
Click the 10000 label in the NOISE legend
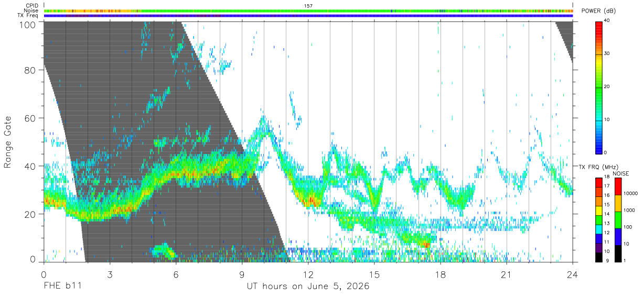[x=632, y=194]
